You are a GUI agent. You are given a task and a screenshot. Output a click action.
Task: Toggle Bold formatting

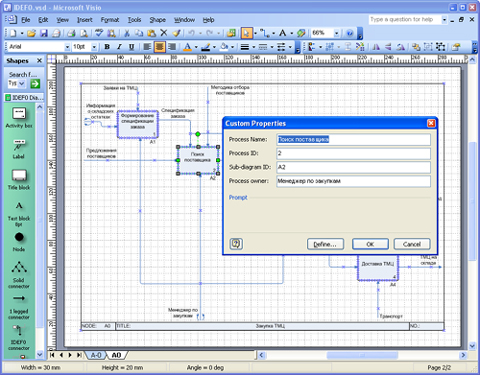tap(107, 47)
